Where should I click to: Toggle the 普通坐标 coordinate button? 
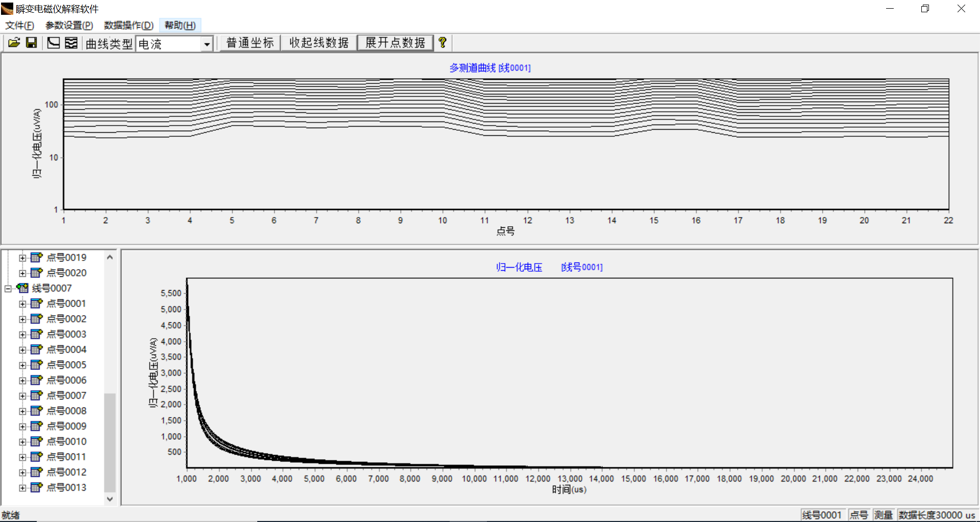click(250, 43)
